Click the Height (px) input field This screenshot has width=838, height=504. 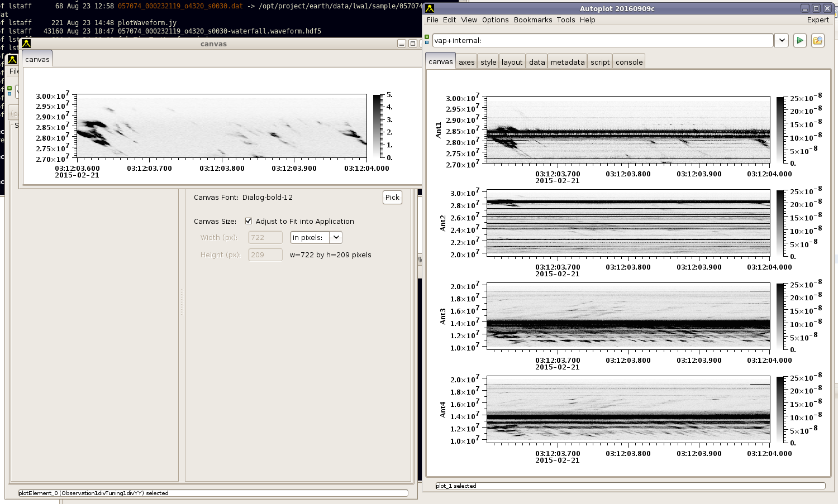(x=265, y=255)
